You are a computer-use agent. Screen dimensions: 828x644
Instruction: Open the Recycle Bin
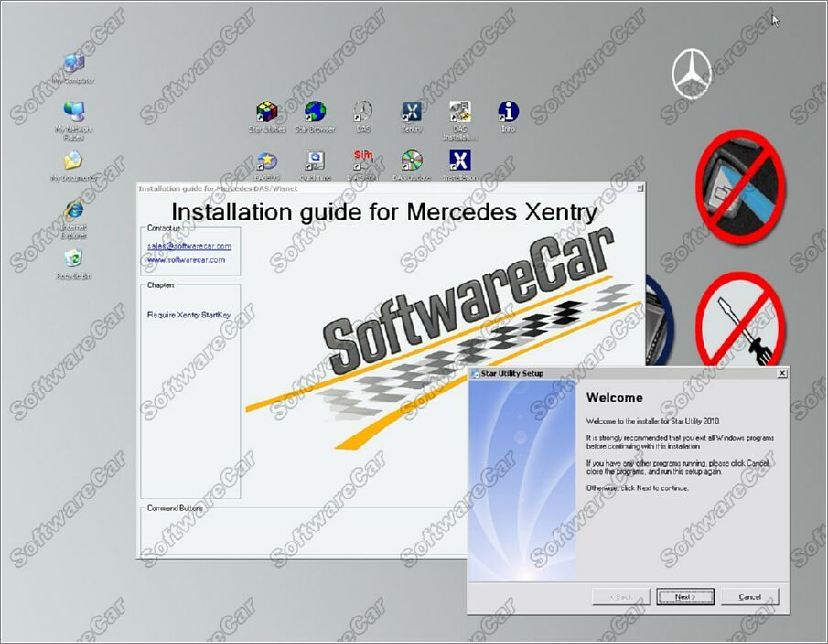coord(73,260)
